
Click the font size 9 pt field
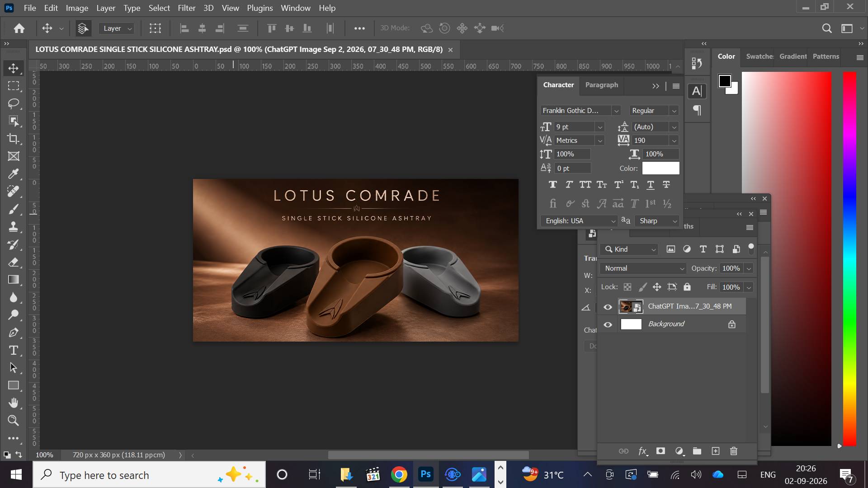tap(579, 127)
